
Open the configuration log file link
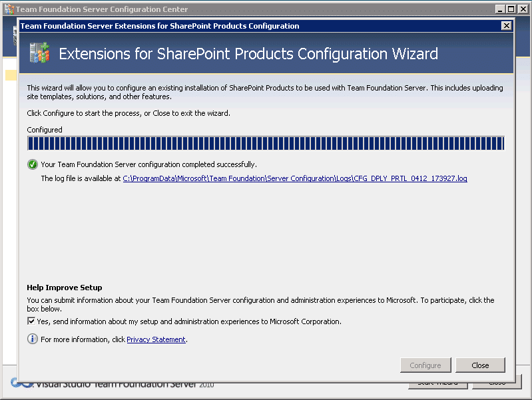coord(295,178)
